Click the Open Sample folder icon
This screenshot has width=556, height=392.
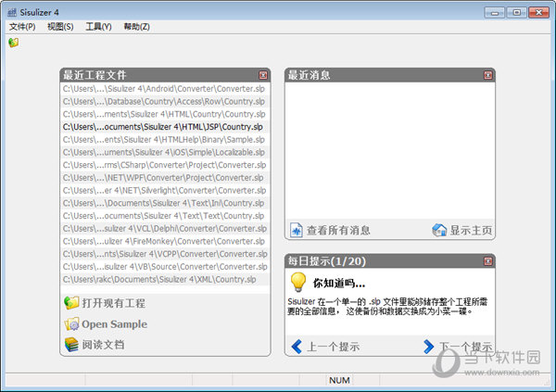pos(71,324)
